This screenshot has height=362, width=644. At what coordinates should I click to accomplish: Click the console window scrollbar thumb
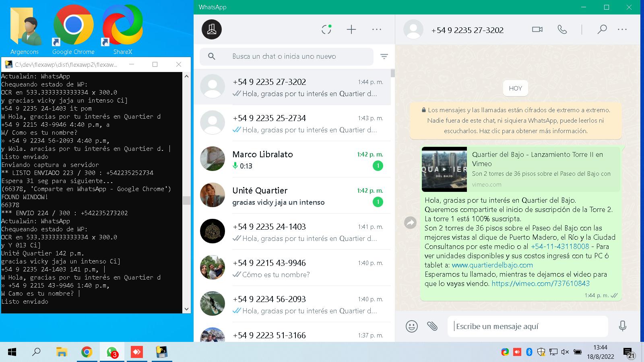point(186,200)
